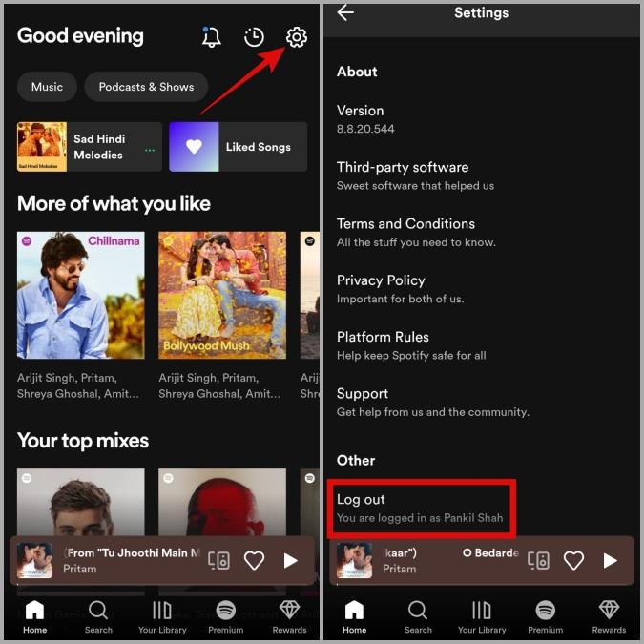Like the song in Settings mini player

573,560
